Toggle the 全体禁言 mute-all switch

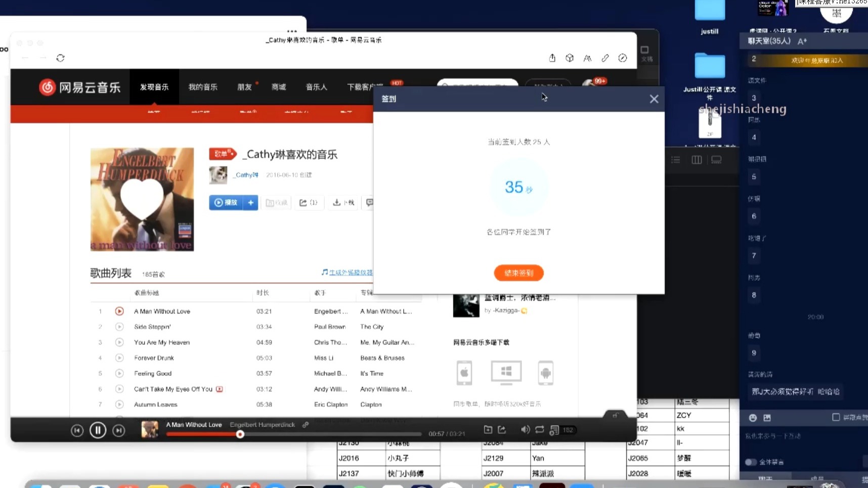pyautogui.click(x=751, y=462)
